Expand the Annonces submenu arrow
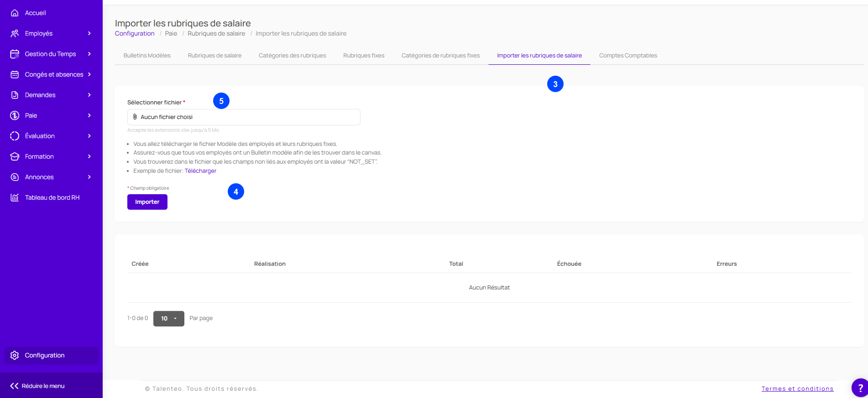 [x=89, y=177]
